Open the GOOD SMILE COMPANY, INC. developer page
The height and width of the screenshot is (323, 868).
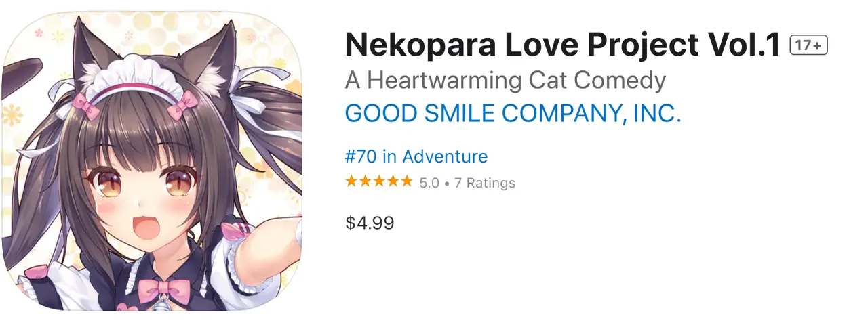click(x=513, y=113)
